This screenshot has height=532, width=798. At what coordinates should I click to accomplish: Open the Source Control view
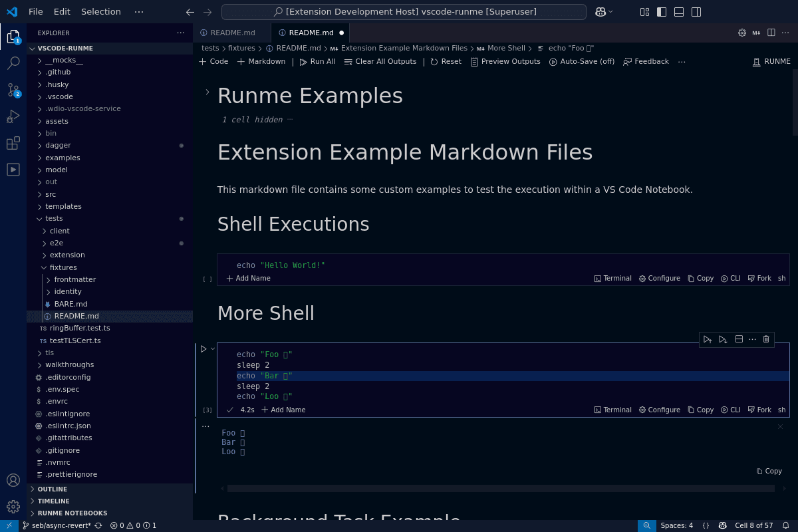tap(13, 90)
